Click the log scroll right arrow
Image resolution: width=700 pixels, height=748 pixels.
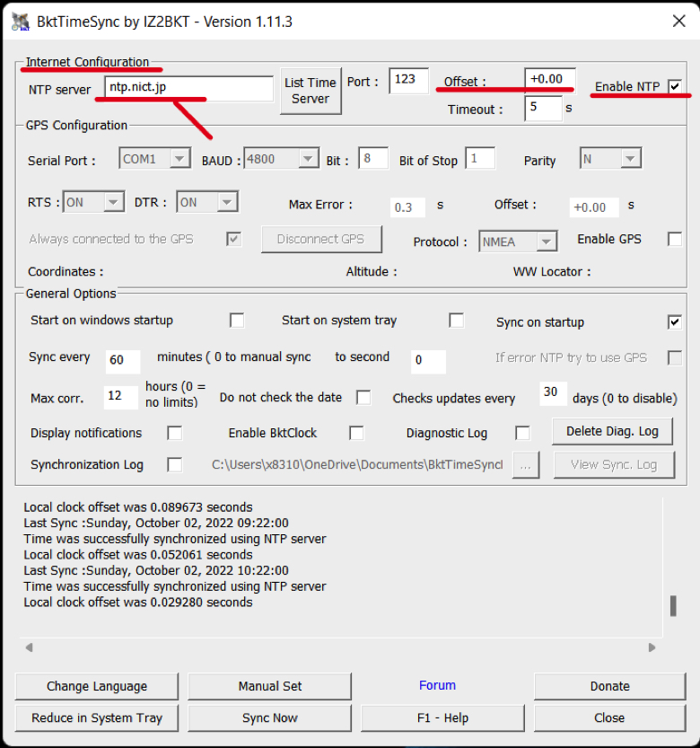(x=652, y=647)
